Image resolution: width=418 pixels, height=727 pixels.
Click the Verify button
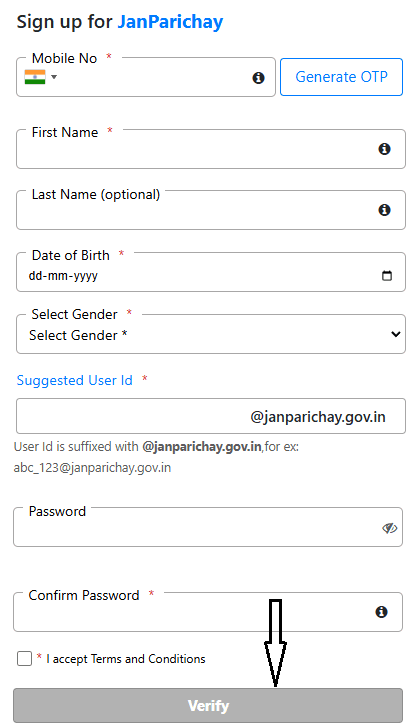click(x=208, y=705)
